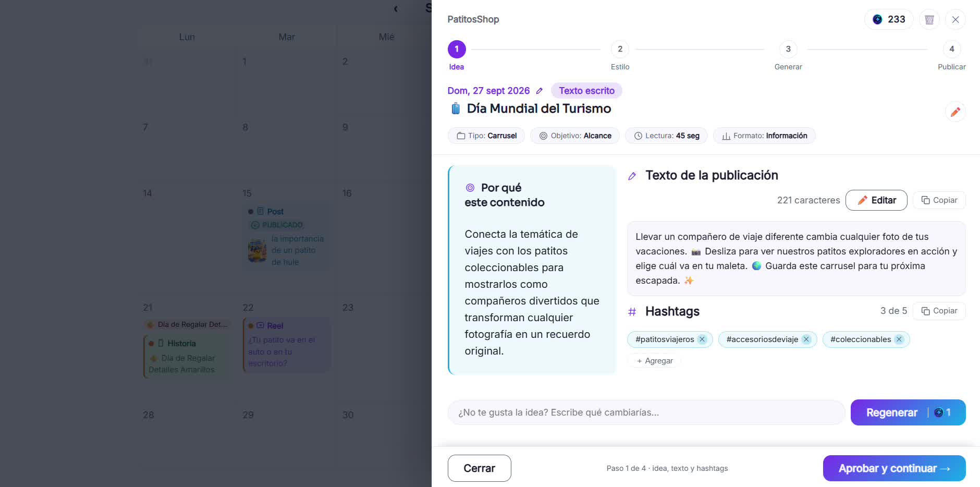Click the previous month arrow in calendar
The height and width of the screenshot is (487, 980).
click(x=396, y=8)
